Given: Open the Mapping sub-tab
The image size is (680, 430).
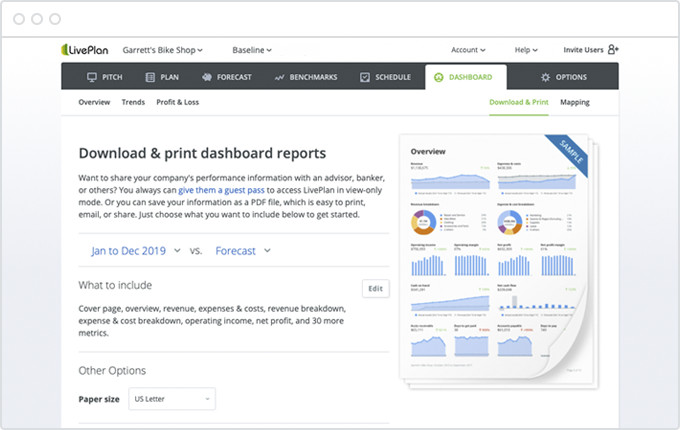Looking at the screenshot, I should pyautogui.click(x=575, y=102).
